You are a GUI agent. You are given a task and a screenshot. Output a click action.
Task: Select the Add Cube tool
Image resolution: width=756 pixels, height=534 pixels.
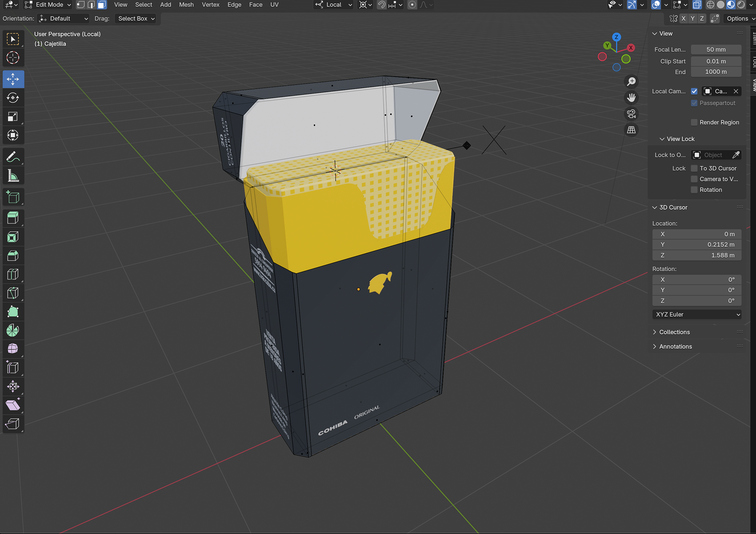(x=13, y=197)
